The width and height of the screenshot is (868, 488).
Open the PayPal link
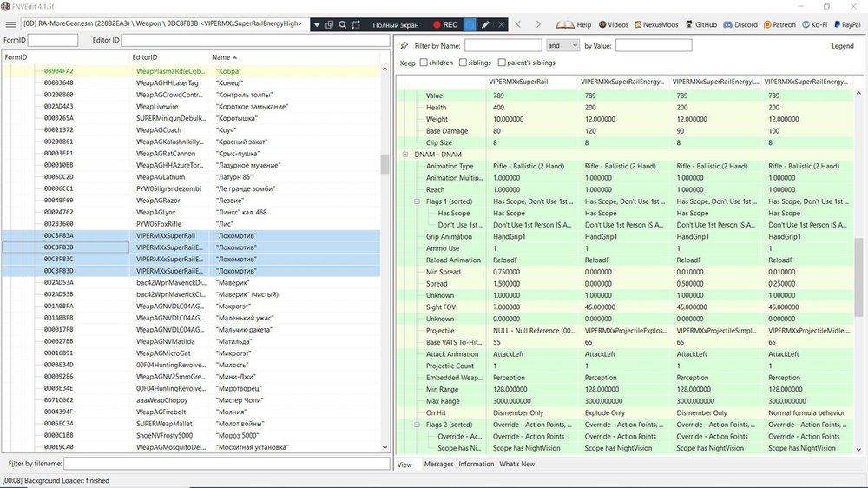847,24
